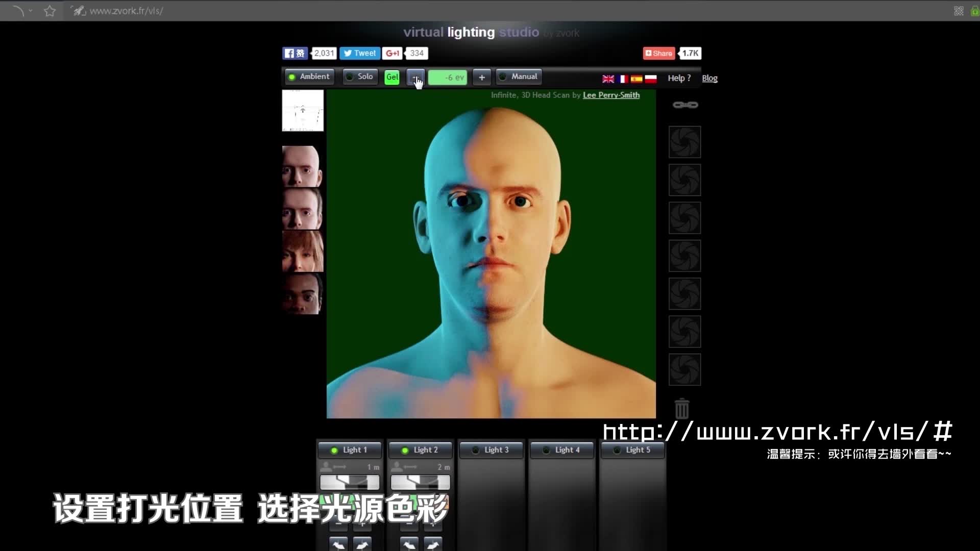Click Light 2 distance 2 m value
Image resolution: width=980 pixels, height=551 pixels.
coord(444,467)
